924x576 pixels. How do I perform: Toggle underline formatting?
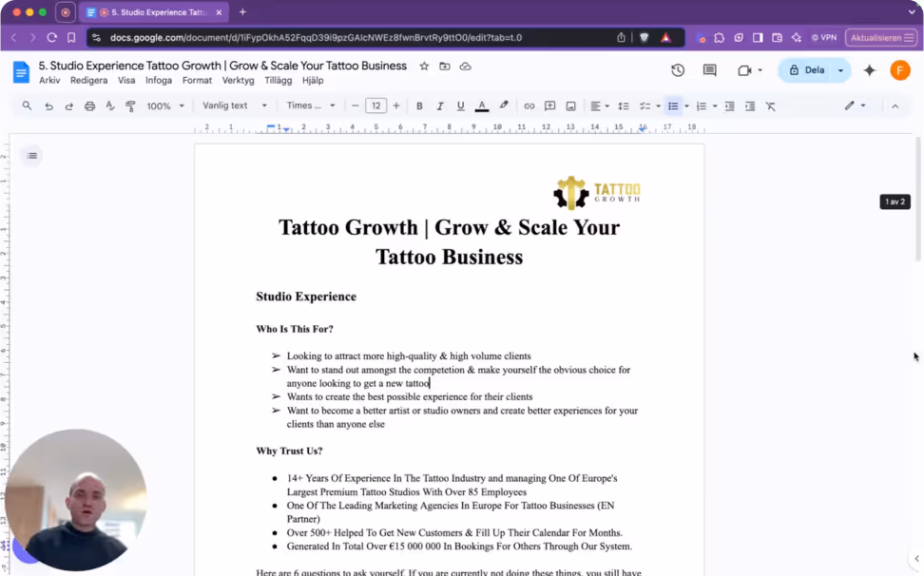pyautogui.click(x=460, y=106)
